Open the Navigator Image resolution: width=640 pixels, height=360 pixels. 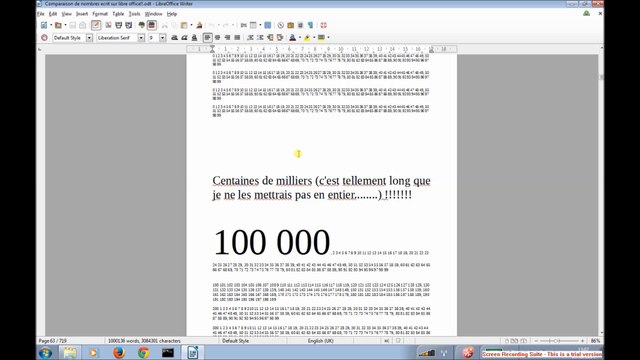281,25
